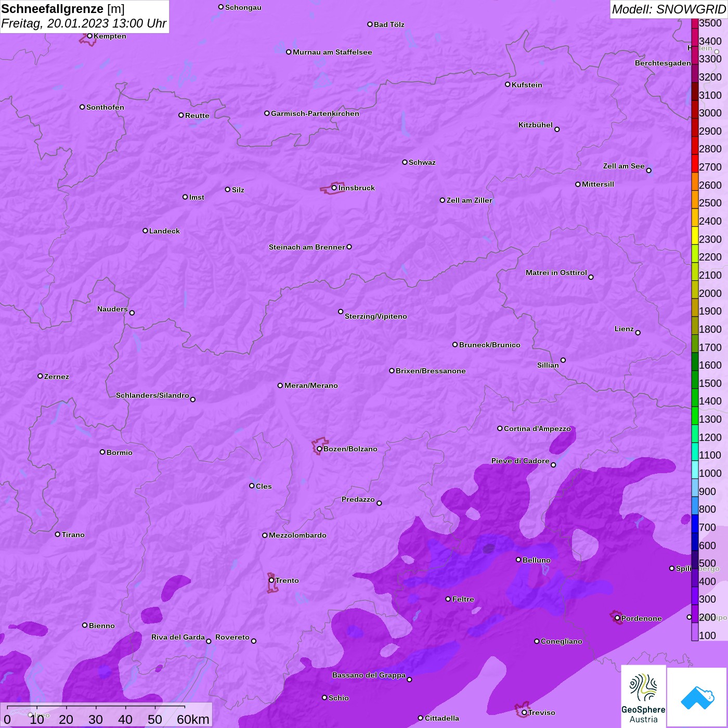Click the light purple 100 legend swatch
Image resolution: width=728 pixels, height=728 pixels.
point(695,632)
